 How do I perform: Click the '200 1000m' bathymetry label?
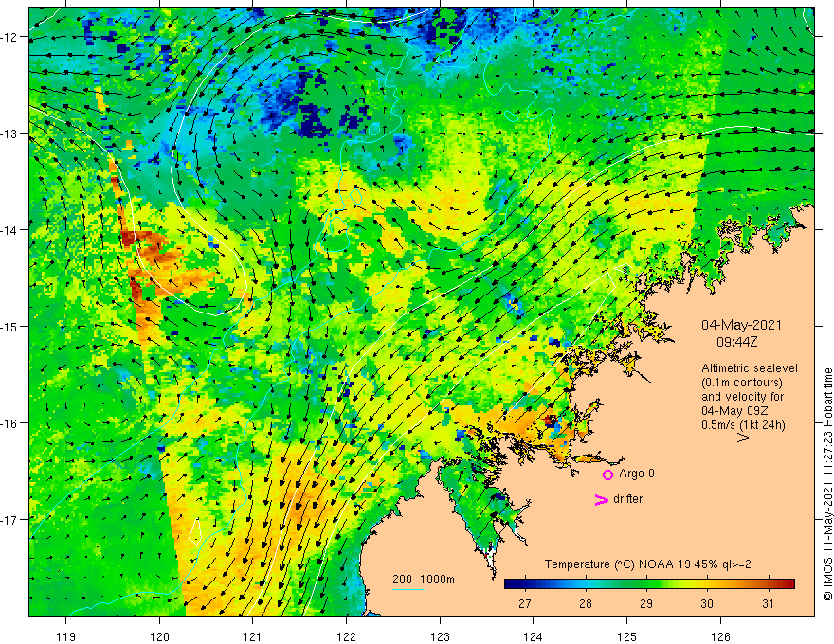(424, 580)
